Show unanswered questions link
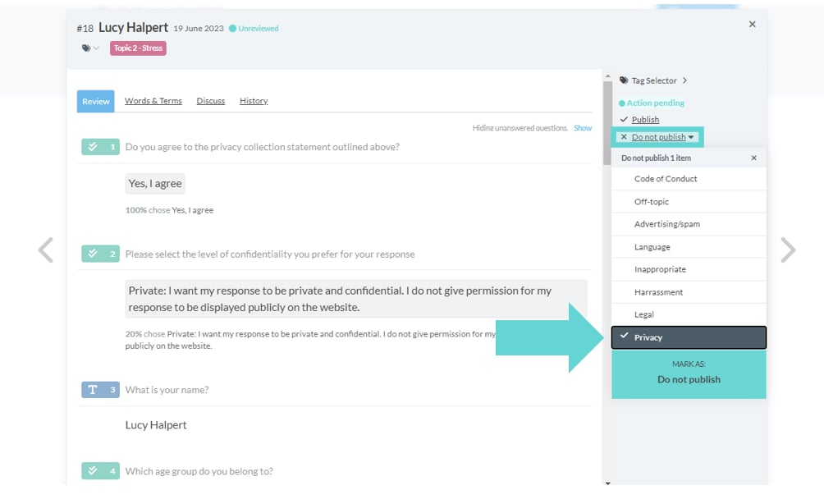The height and width of the screenshot is (504, 824). coord(582,128)
